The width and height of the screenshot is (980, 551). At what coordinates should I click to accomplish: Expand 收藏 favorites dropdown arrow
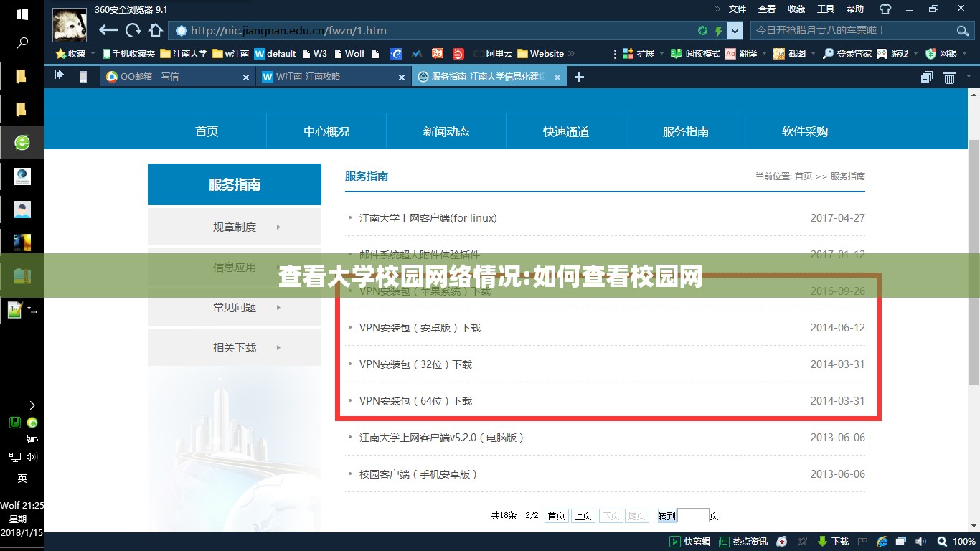point(93,54)
